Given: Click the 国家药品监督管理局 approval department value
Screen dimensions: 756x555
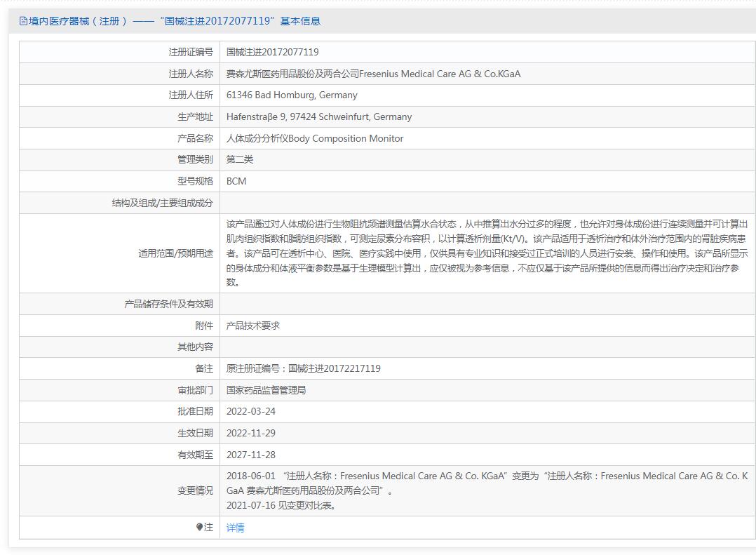Looking at the screenshot, I should [266, 390].
